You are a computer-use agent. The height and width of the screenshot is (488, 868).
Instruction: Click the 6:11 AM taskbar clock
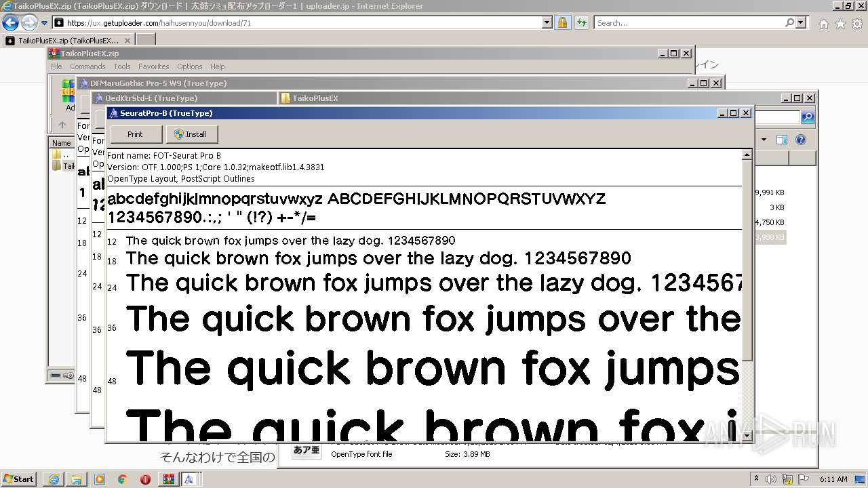click(833, 479)
